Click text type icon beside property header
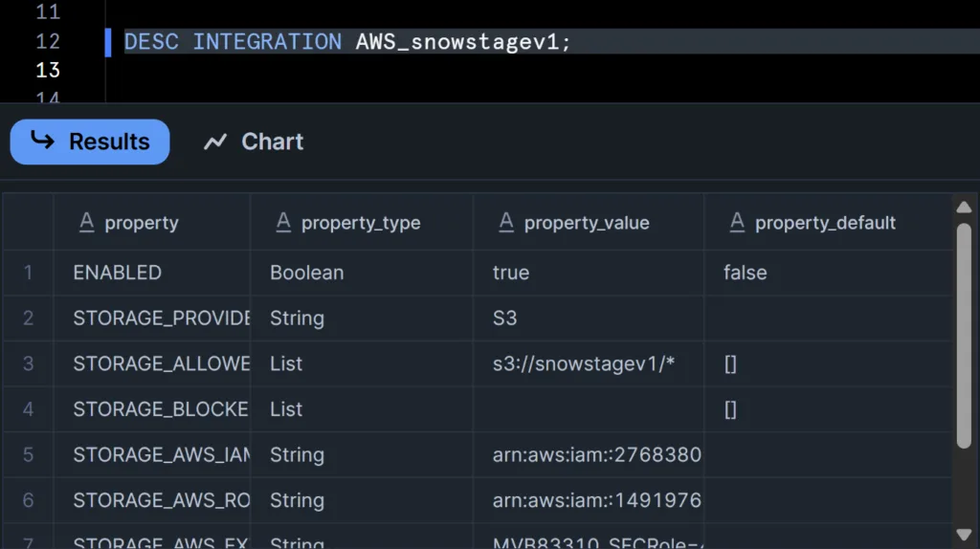This screenshot has height=549, width=980. pyautogui.click(x=87, y=222)
